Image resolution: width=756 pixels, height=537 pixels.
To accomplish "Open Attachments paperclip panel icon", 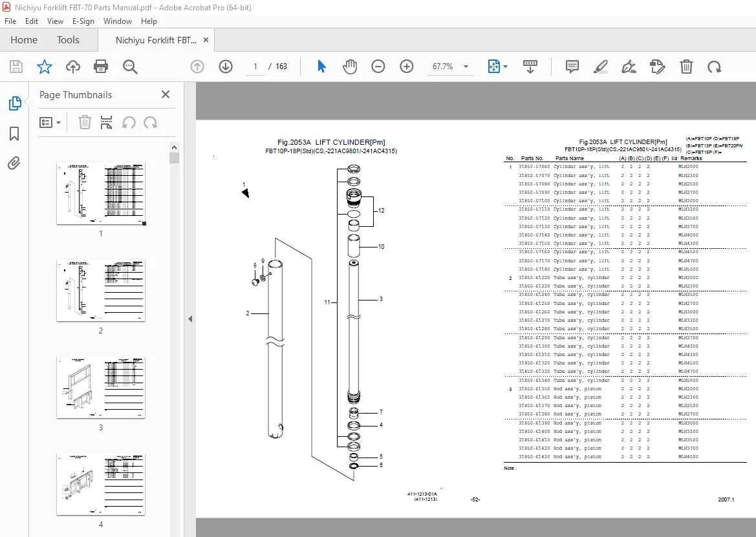I will point(14,163).
